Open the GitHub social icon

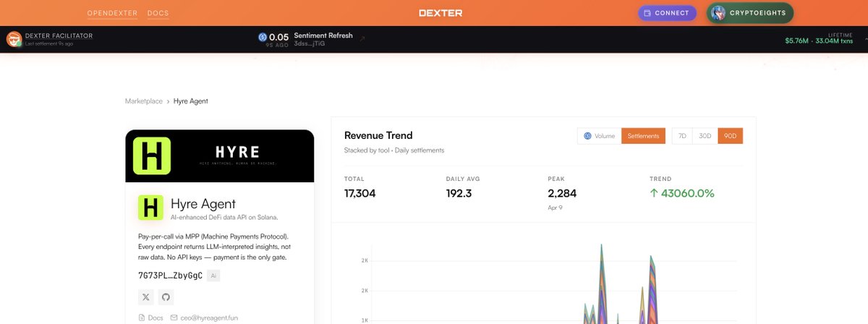pyautogui.click(x=166, y=297)
